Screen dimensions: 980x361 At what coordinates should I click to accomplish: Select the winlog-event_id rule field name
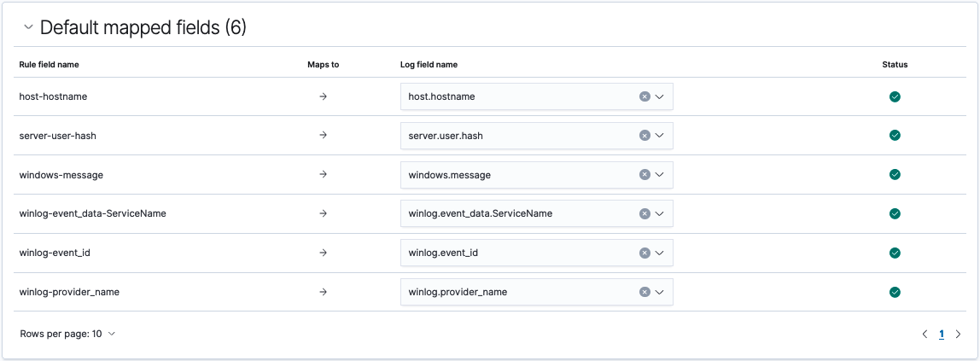[x=56, y=253]
